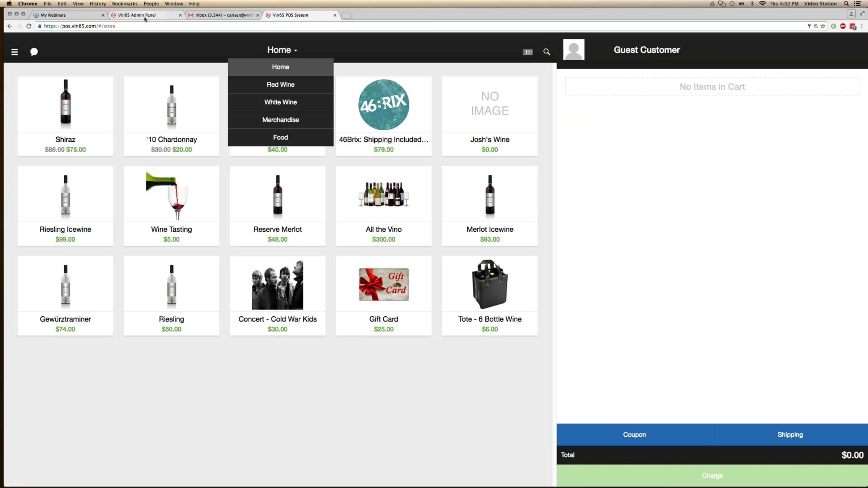The image size is (868, 488).
Task: Click the Spotlight search icon in menu bar
Action: click(x=846, y=4)
